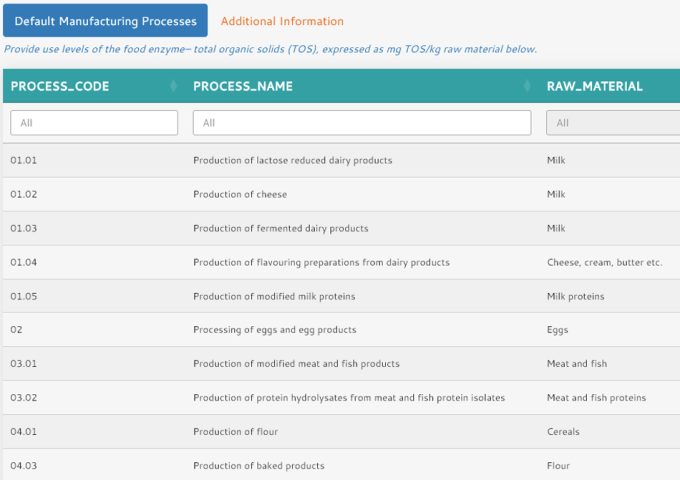Click process code 03.01 cell
This screenshot has width=680, height=480.
coord(24,364)
